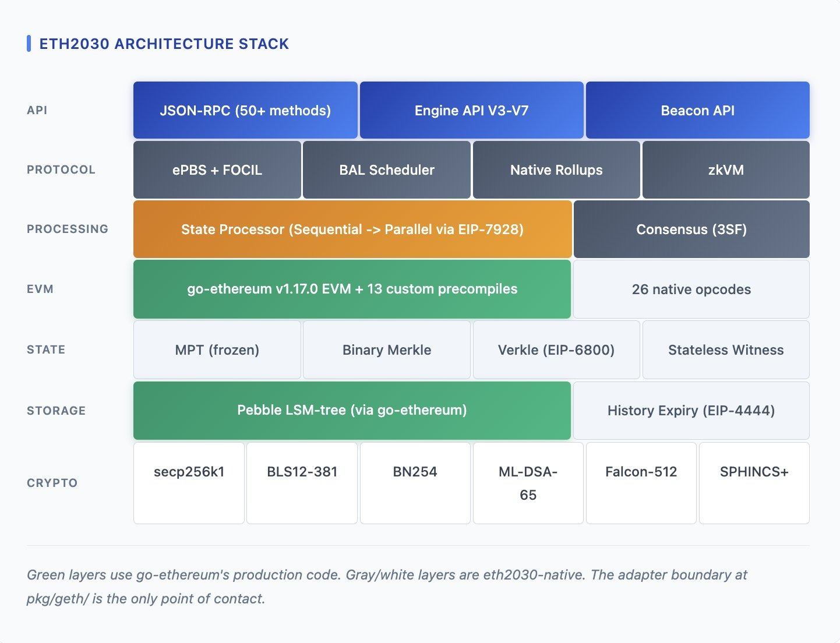Image resolution: width=840 pixels, height=643 pixels.
Task: Choose the zkVM protocol block
Action: pos(726,170)
